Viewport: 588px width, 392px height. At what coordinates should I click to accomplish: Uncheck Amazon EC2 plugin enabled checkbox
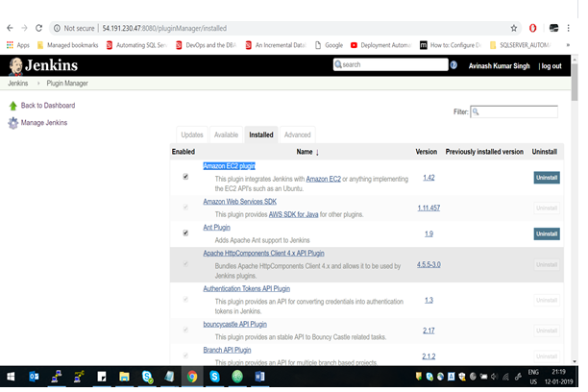[185, 177]
